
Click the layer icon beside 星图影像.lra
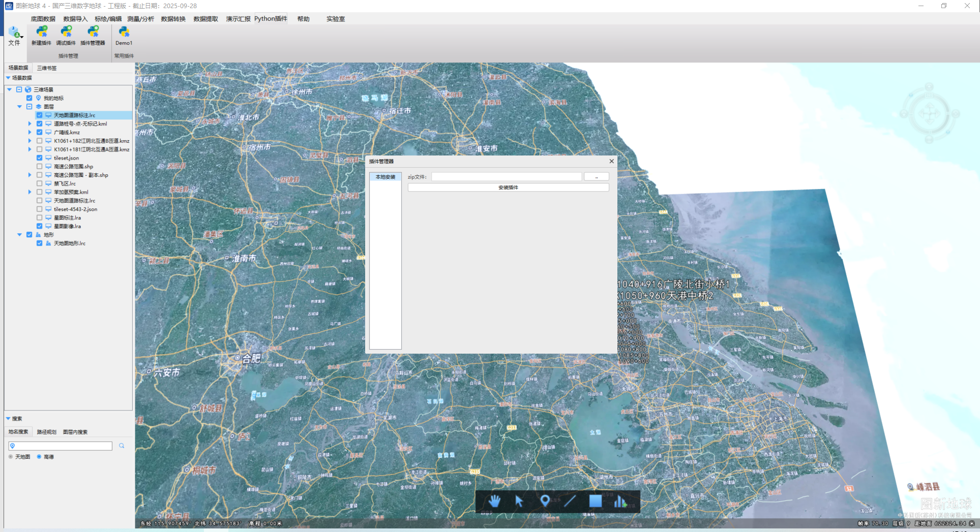tap(48, 226)
